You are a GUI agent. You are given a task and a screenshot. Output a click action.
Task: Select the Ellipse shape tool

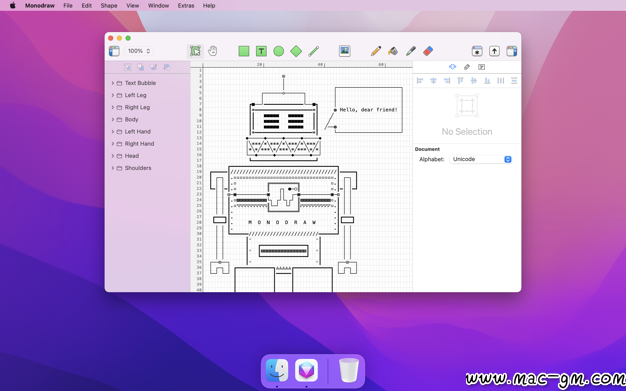(x=279, y=51)
